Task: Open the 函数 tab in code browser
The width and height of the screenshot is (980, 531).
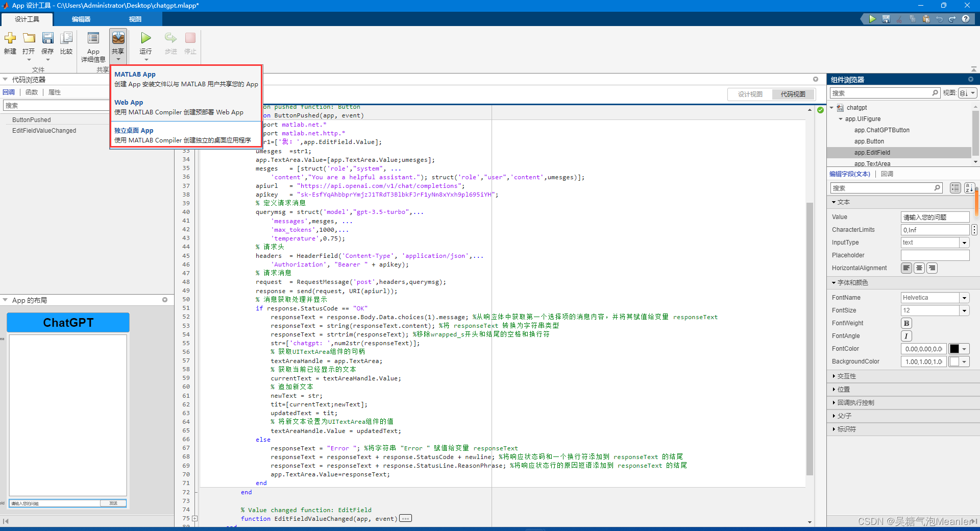Action: (x=32, y=92)
